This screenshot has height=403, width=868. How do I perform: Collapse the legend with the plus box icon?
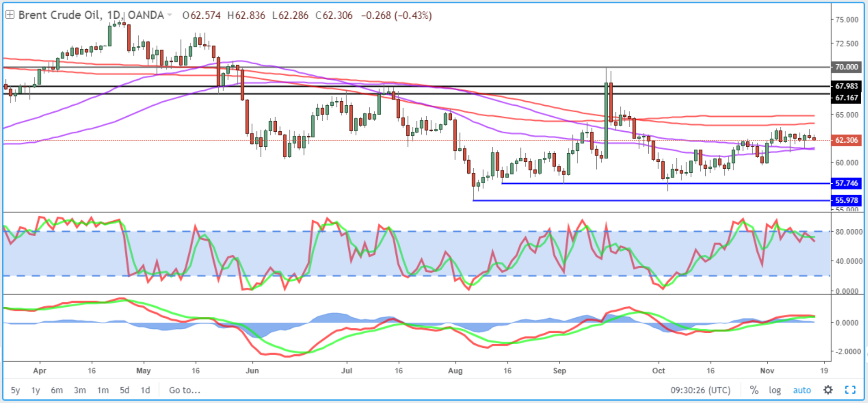10,15
